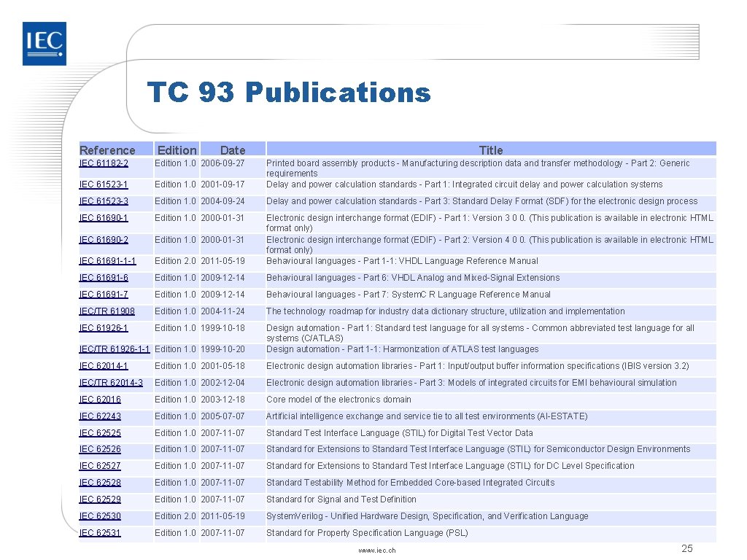Open the IEC 61523-1 link
Image resolution: width=747 pixels, height=560 pixels.
point(104,184)
